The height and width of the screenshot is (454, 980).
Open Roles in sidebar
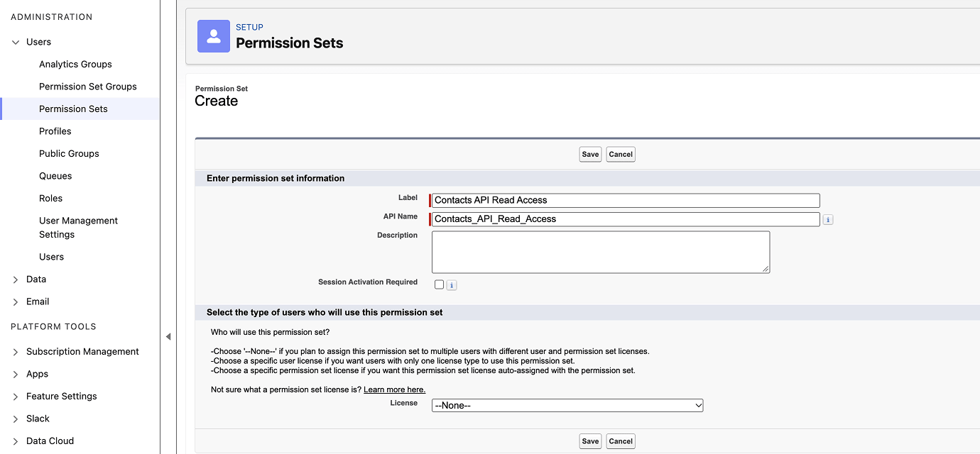click(x=50, y=198)
